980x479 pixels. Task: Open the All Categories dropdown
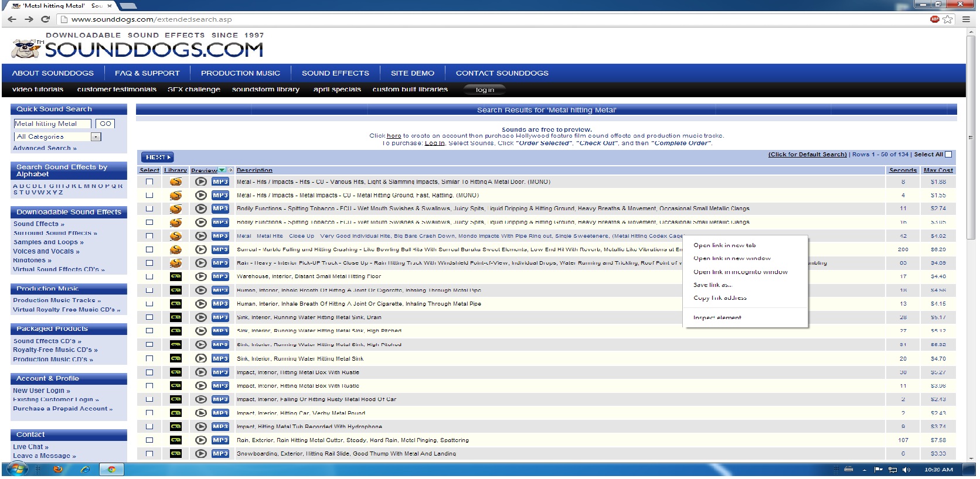point(57,136)
